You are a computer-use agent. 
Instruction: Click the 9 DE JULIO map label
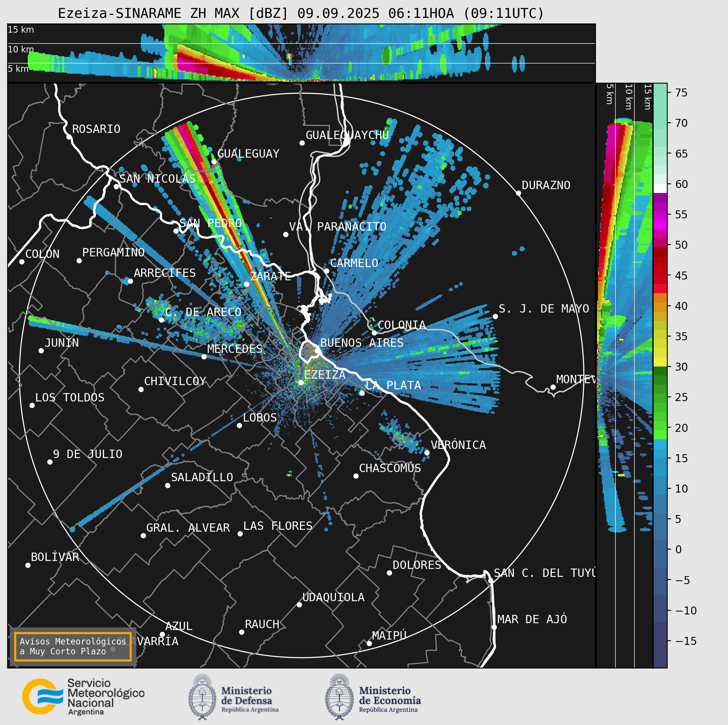[x=88, y=454]
